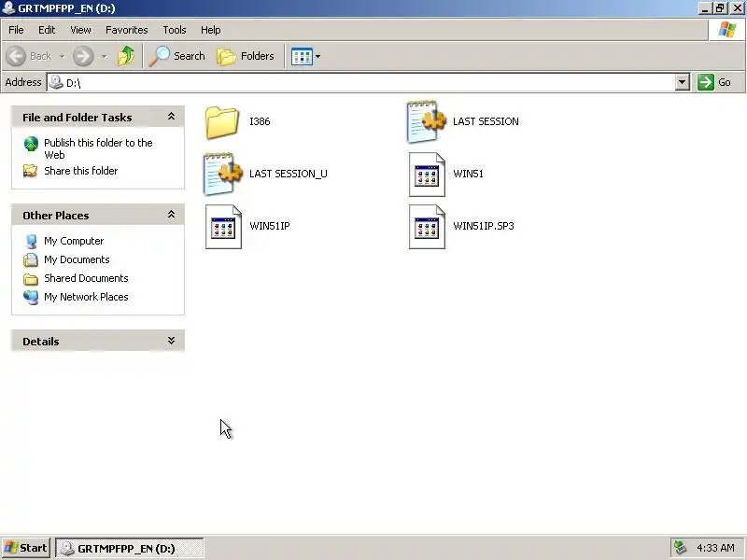Open the Search pane
Screen dimensions: 747x560
pyautogui.click(x=176, y=56)
